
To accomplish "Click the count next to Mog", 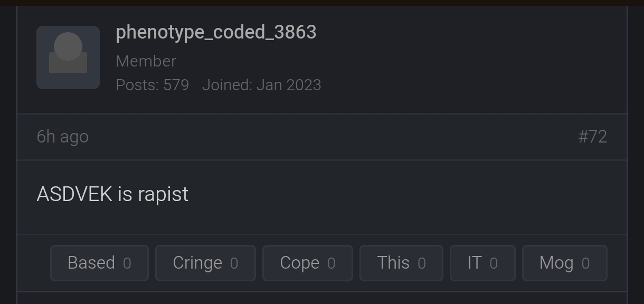I will 585,262.
